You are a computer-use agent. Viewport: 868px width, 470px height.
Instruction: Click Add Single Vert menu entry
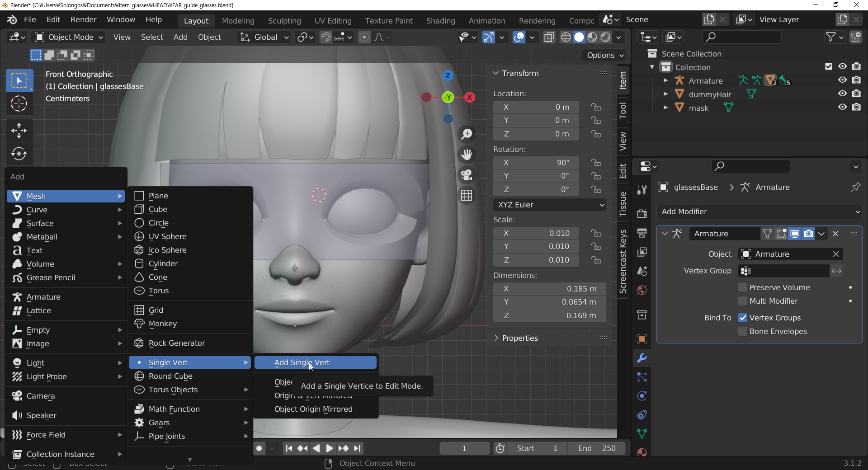(316, 362)
